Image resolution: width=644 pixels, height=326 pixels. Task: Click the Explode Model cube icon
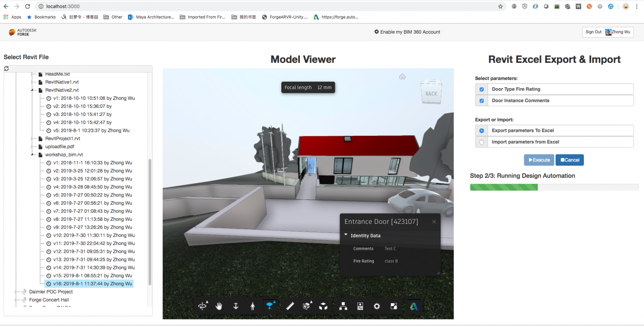click(x=323, y=306)
